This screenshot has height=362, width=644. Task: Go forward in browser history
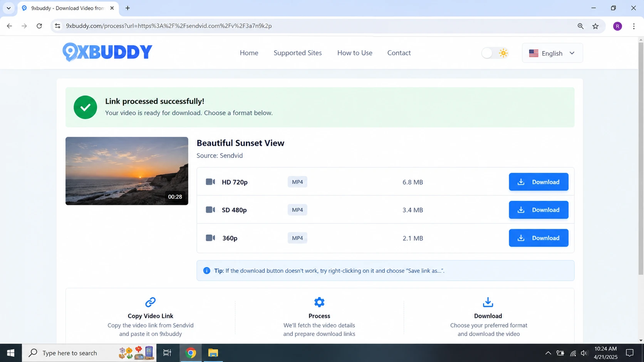[x=24, y=26]
